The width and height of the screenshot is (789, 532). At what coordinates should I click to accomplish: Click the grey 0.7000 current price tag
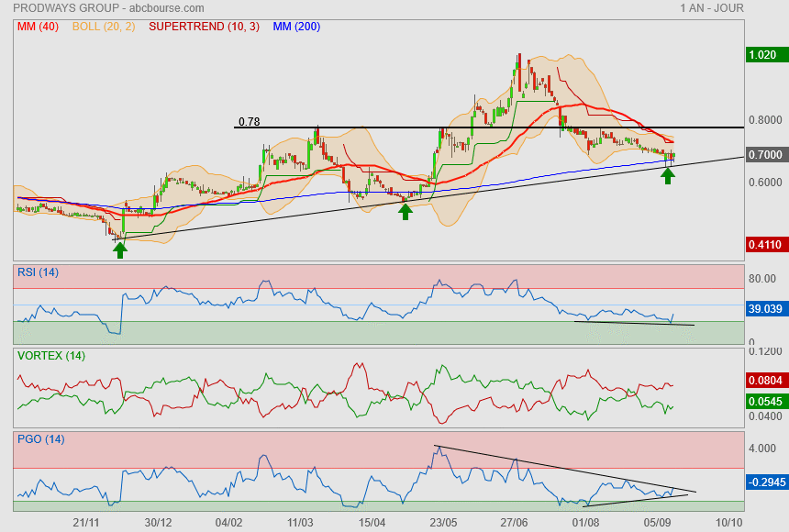764,155
